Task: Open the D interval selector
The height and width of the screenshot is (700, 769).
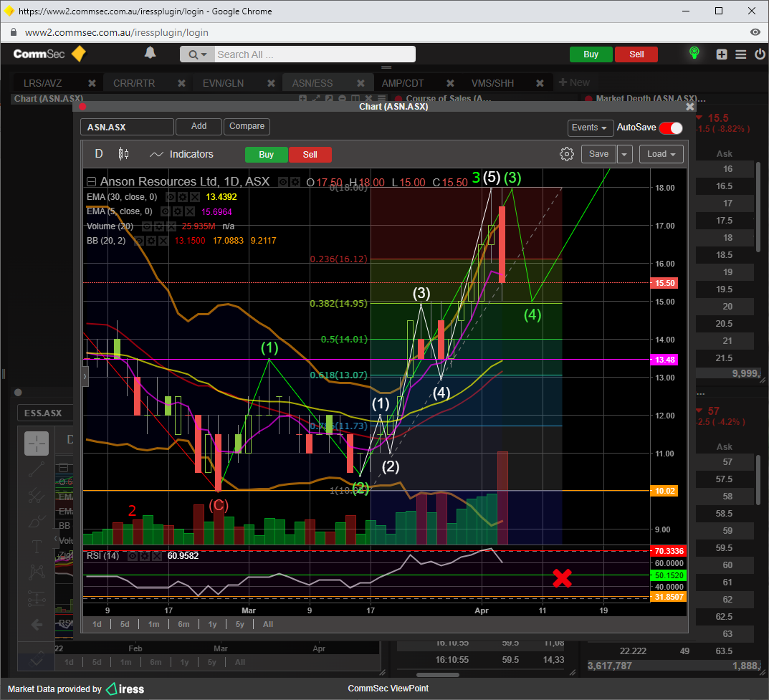Action: (99, 154)
